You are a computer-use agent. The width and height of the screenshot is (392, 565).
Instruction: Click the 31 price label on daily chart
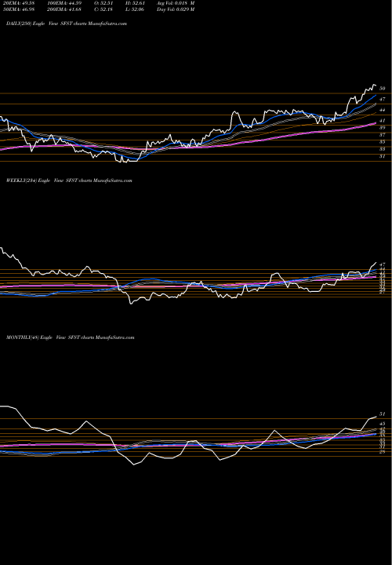pos(383,156)
